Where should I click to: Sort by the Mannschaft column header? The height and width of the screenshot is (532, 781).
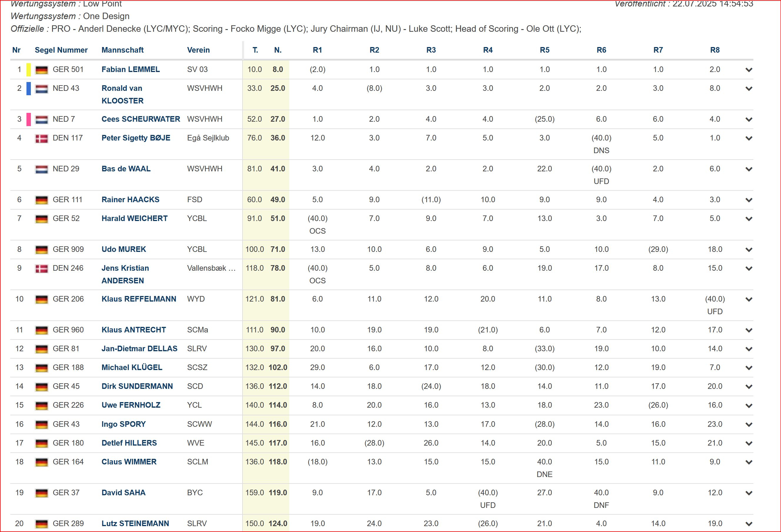122,50
